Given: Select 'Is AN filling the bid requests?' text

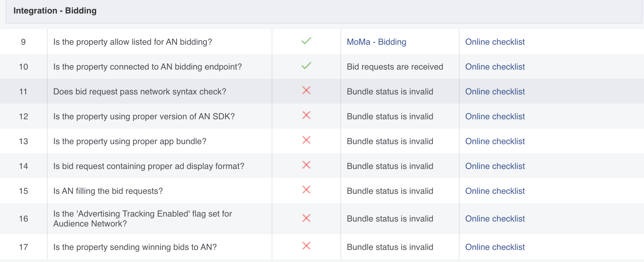Looking at the screenshot, I should (108, 191).
